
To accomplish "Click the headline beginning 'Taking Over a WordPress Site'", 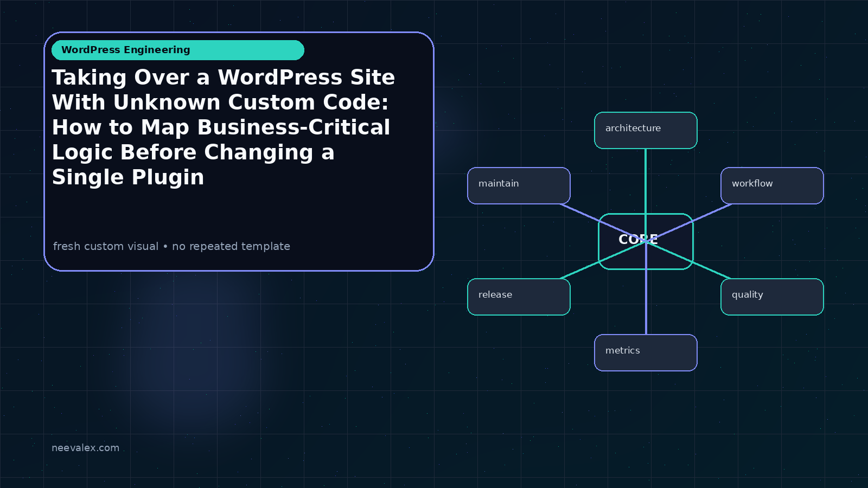I will coord(224,127).
